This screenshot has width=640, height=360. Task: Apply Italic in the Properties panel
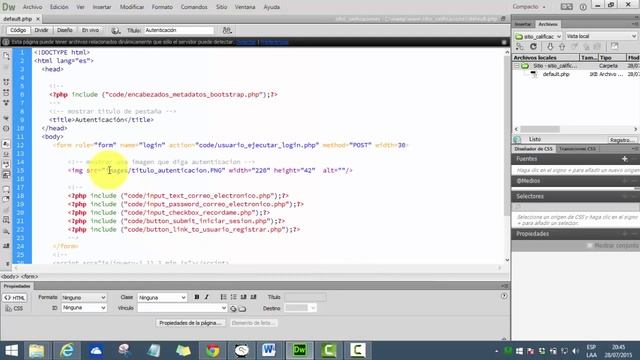[x=207, y=297]
